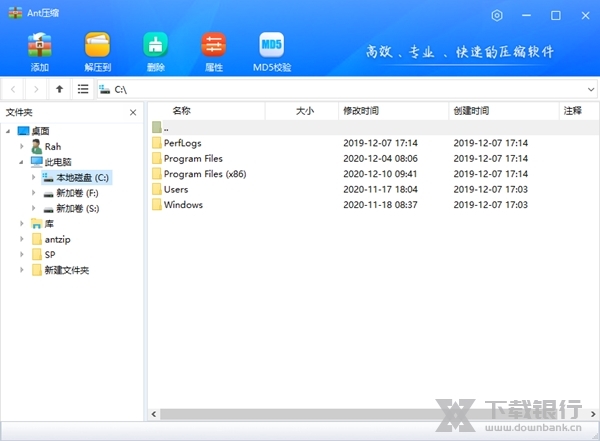
Task: Expand the 新建文件夹 tree node
Action: click(x=22, y=270)
